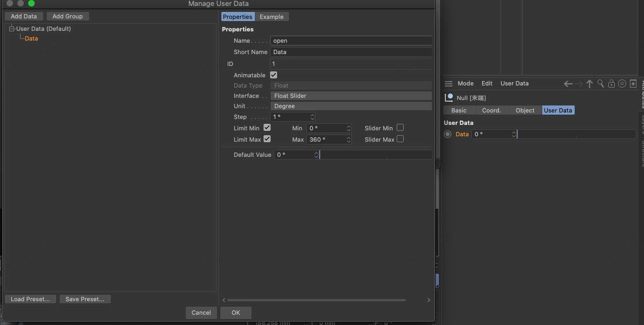Click the Add Group button
The width and height of the screenshot is (644, 325).
[68, 16]
